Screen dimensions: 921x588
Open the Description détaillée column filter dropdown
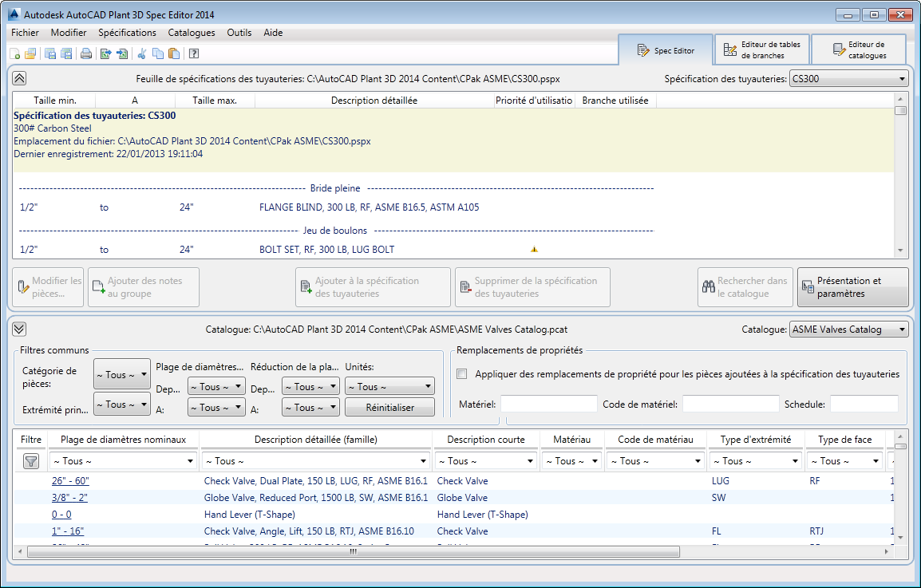(x=314, y=461)
